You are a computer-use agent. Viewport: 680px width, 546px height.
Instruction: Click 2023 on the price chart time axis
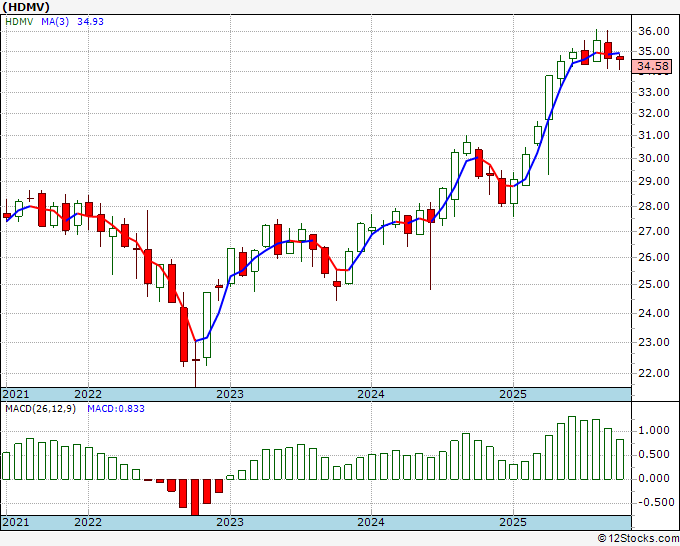pos(230,394)
